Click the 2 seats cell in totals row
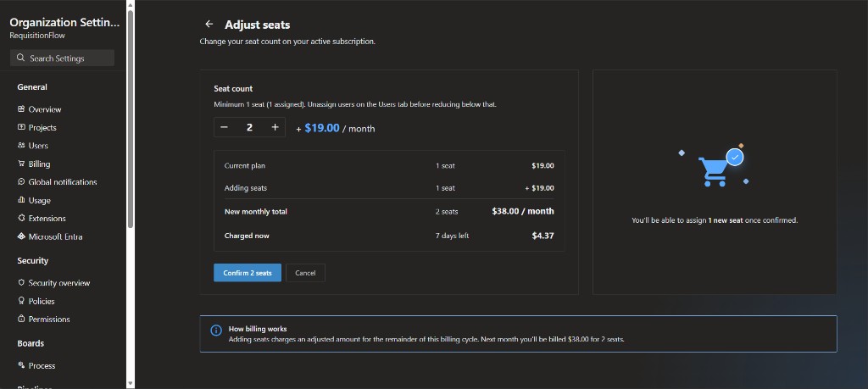The width and height of the screenshot is (868, 389). click(447, 211)
